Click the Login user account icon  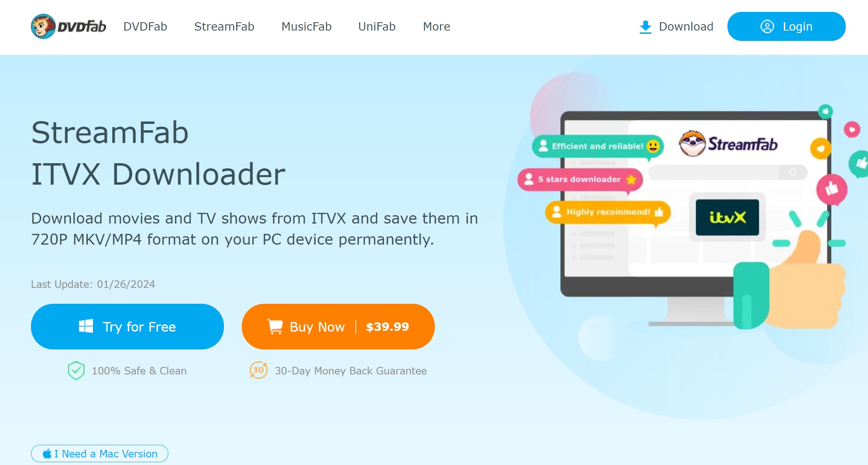[768, 27]
